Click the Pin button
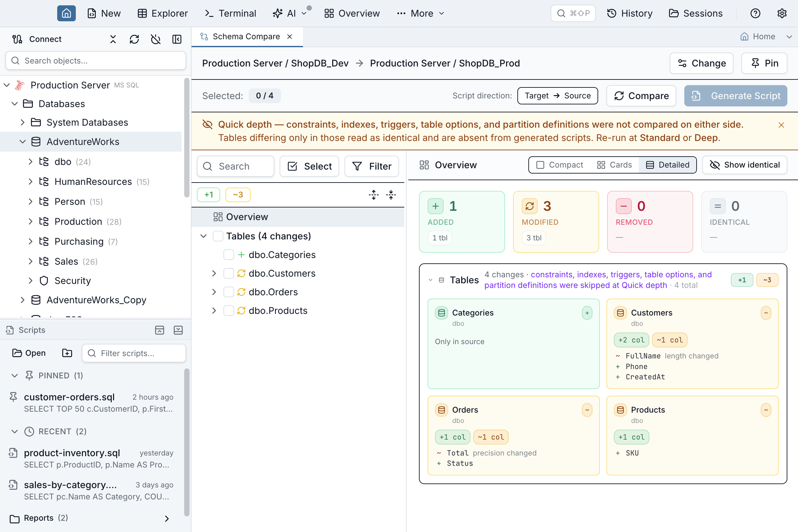 coord(764,63)
